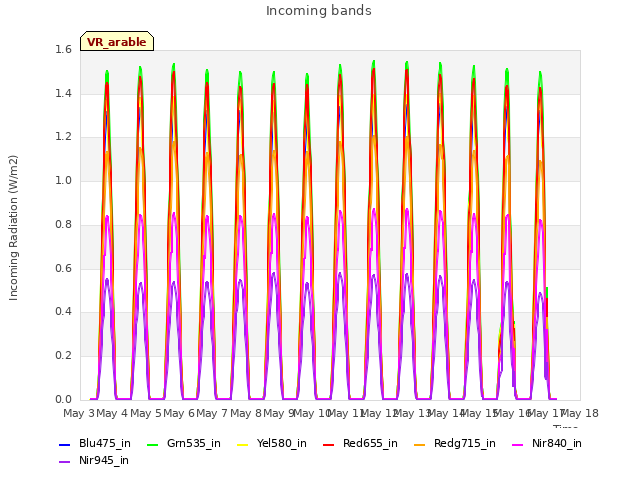Image resolution: width=640 pixels, height=480 pixels.
Task: Click the Nir945_in legend label
Action: [104, 461]
